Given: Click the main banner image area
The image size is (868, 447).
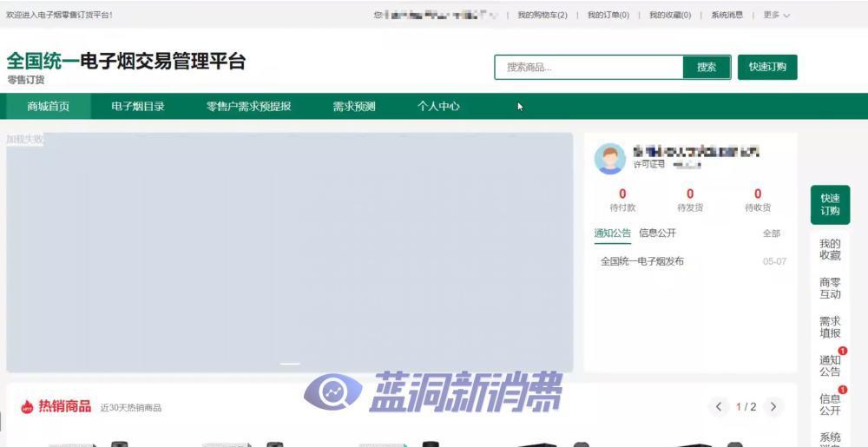Looking at the screenshot, I should [290, 253].
